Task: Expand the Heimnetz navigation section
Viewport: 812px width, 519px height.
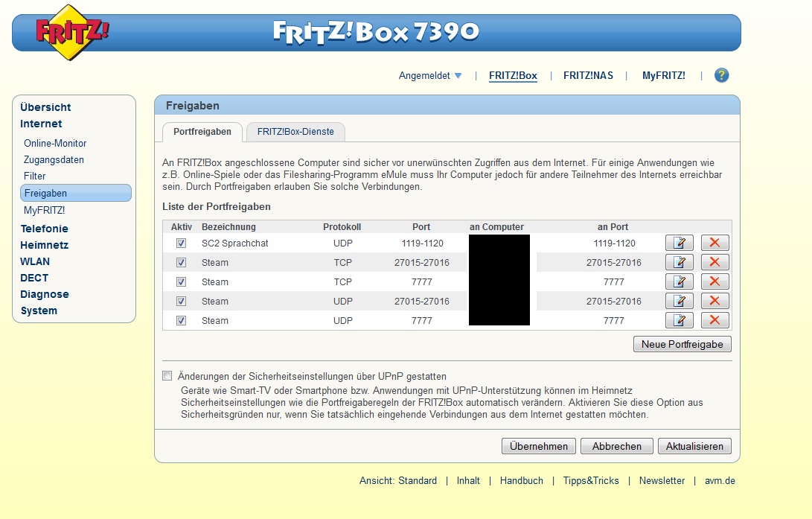Action: pyautogui.click(x=44, y=245)
